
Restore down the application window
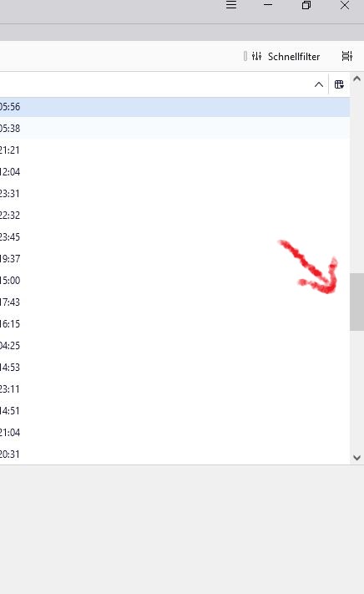pos(306,5)
